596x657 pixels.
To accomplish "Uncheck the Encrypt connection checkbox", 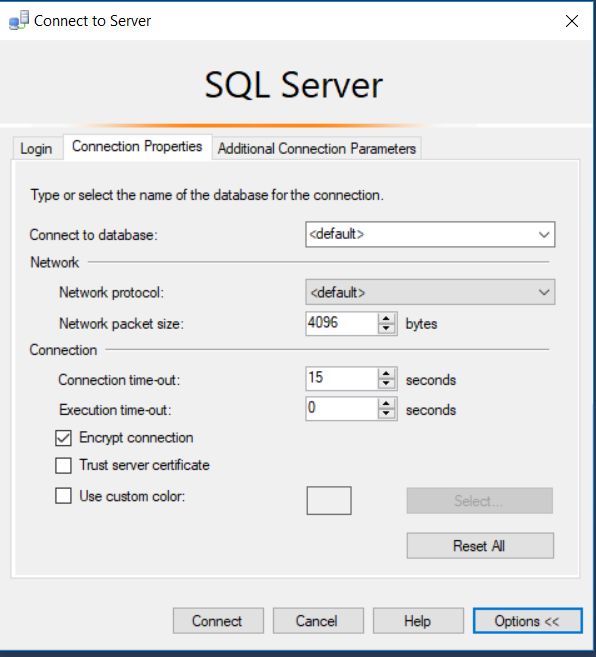I will 63,438.
